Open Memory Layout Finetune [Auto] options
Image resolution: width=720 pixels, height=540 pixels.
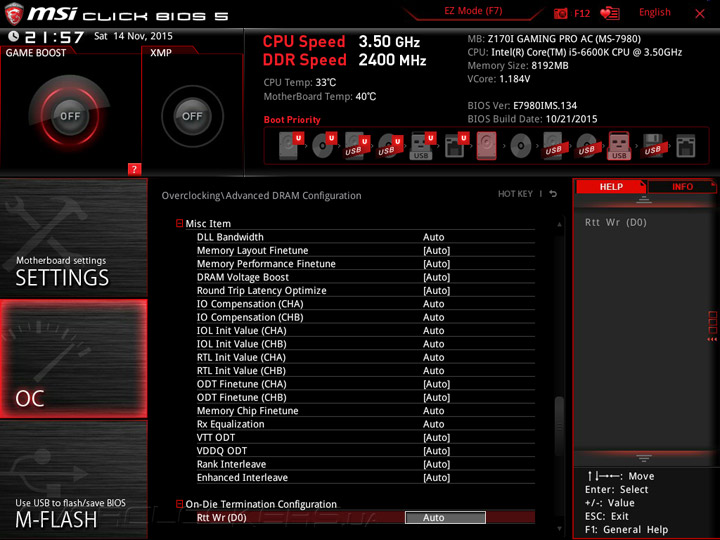click(436, 250)
